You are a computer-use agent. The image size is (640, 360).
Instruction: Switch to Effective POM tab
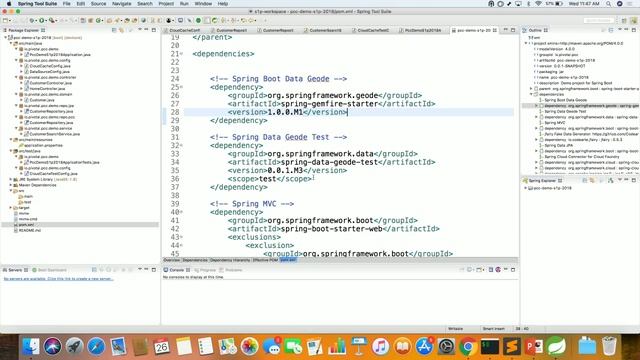265,260
